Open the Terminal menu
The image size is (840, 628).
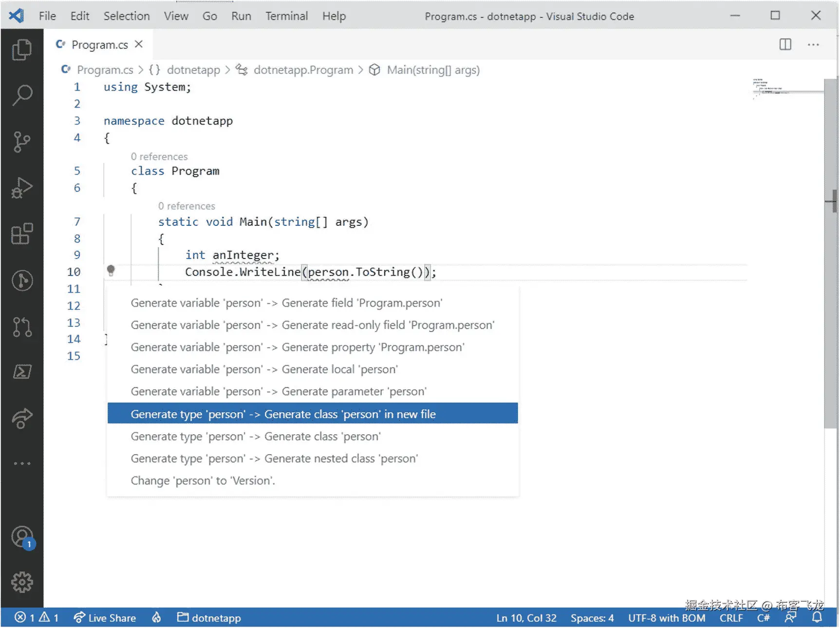coord(286,16)
